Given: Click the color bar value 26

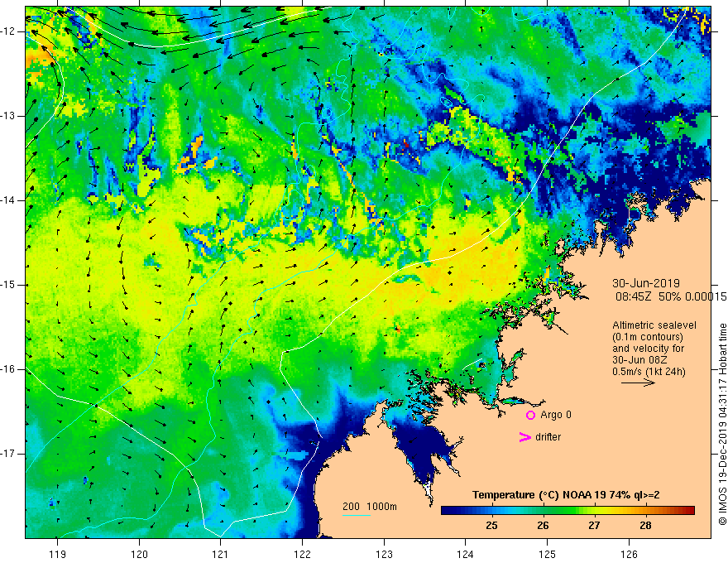Looking at the screenshot, I should pyautogui.click(x=543, y=526).
